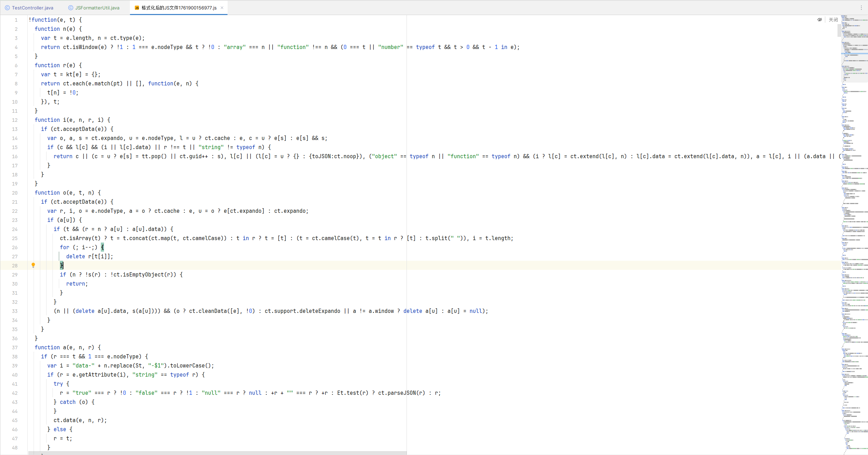The width and height of the screenshot is (868, 455).
Task: Click highlighted opening brace after for loop
Action: point(102,247)
